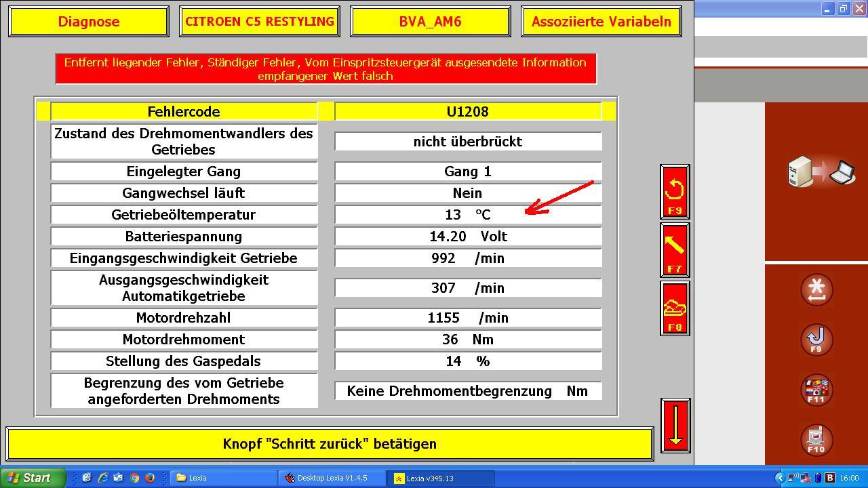Click the BVA_AM6 header button

click(430, 21)
